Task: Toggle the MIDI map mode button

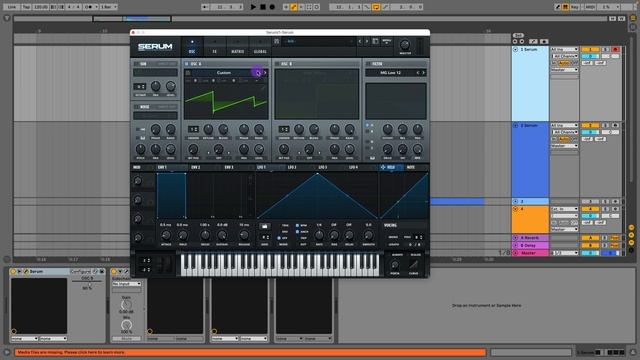Action: pos(590,7)
